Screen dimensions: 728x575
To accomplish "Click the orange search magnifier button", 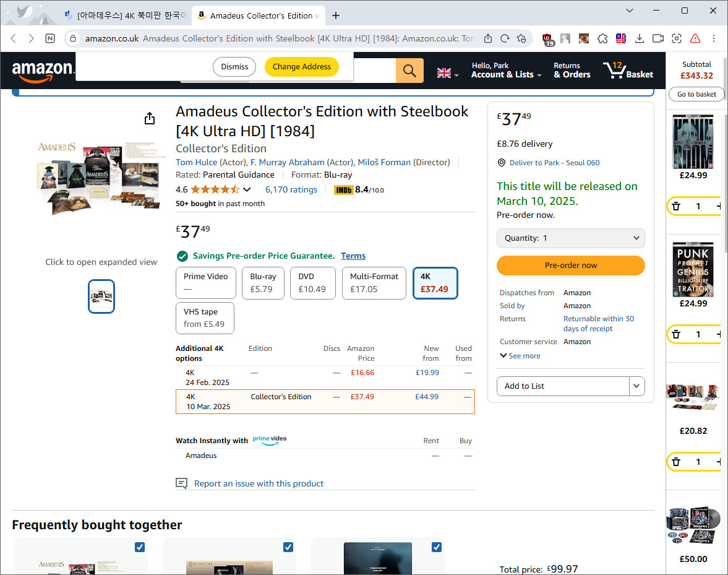I will click(409, 71).
